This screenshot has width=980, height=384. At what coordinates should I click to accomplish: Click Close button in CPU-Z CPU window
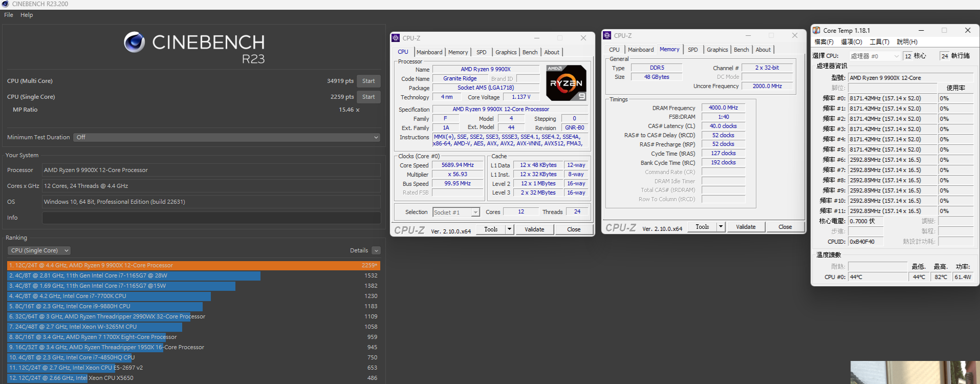tap(574, 229)
